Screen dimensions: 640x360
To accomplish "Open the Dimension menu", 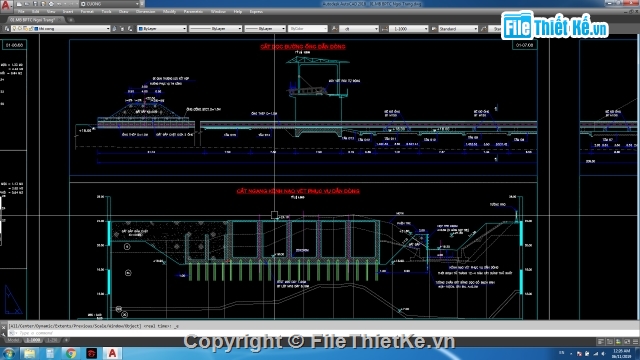I will [145, 12].
